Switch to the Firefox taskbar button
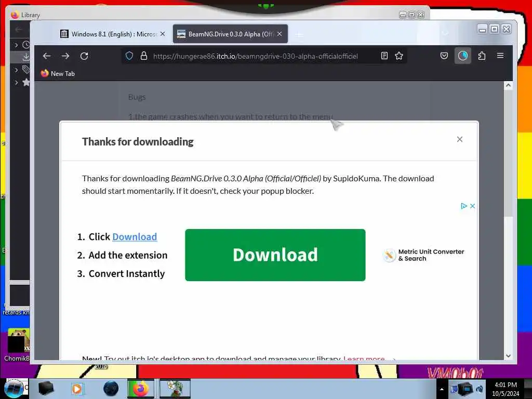 click(x=141, y=389)
